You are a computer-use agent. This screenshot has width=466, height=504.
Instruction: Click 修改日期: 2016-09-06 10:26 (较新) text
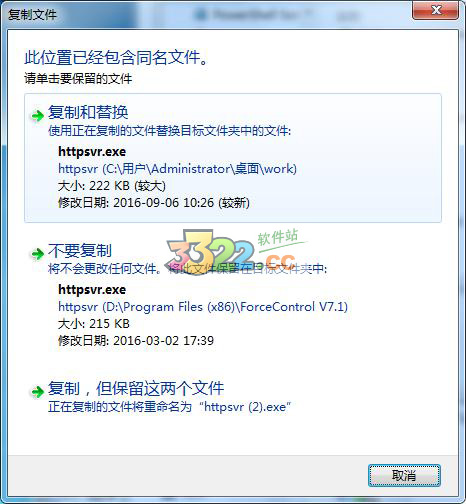[154, 203]
